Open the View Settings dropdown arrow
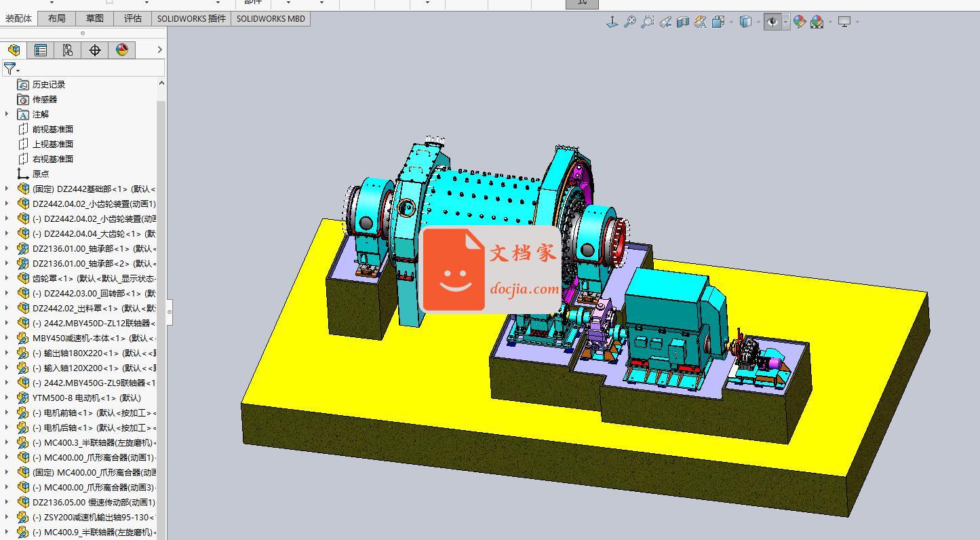 [857, 22]
